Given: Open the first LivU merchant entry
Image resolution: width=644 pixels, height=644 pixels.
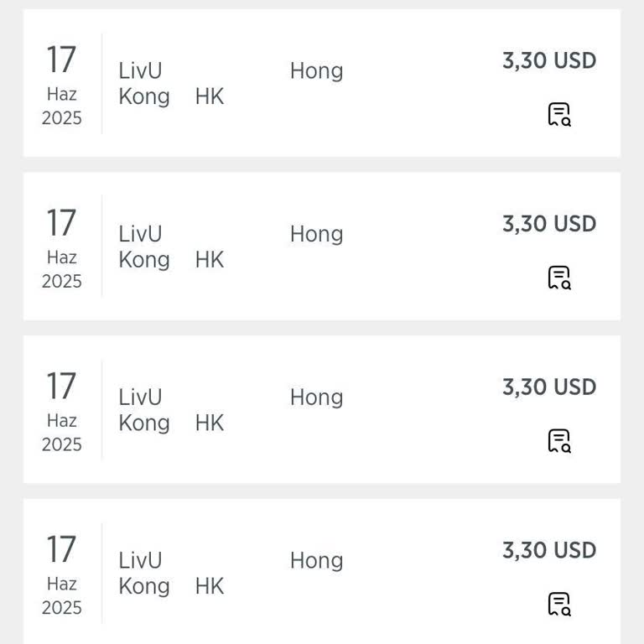Looking at the screenshot, I should point(140,71).
